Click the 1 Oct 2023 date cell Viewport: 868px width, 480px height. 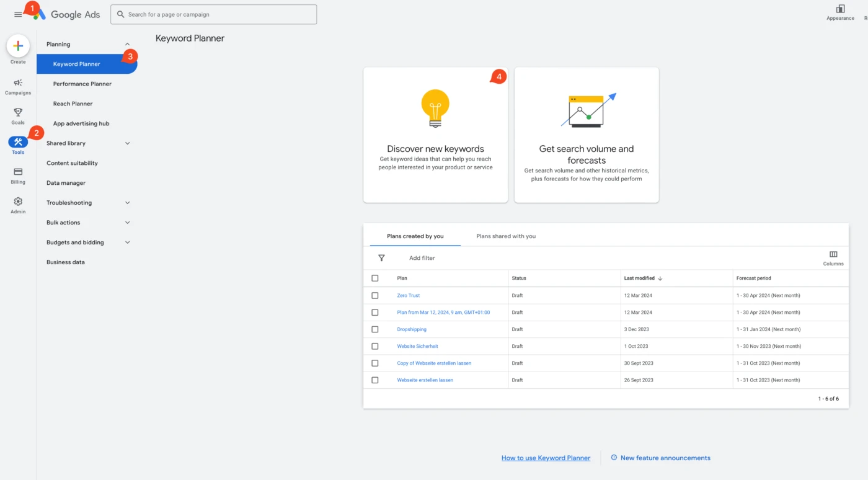(636, 346)
